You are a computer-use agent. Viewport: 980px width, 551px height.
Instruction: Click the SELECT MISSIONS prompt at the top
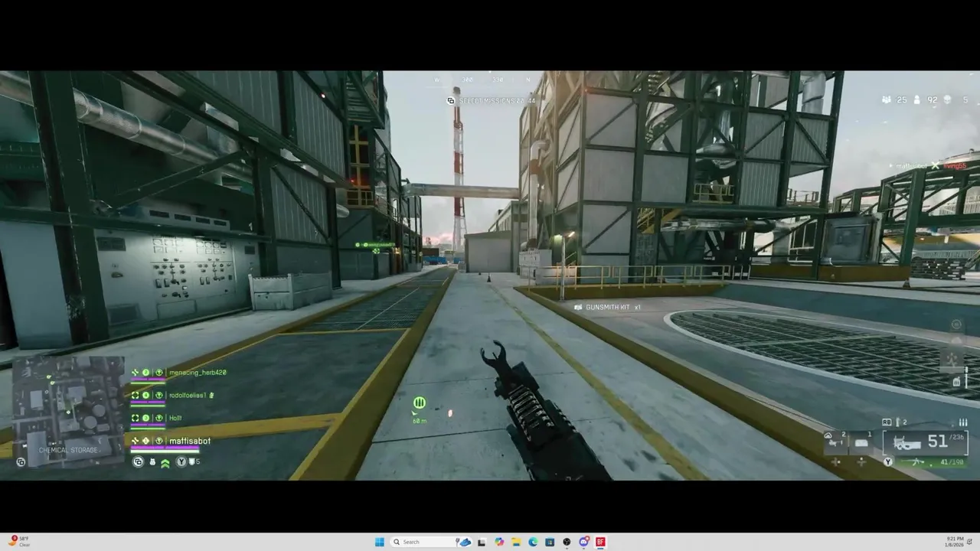(x=492, y=101)
